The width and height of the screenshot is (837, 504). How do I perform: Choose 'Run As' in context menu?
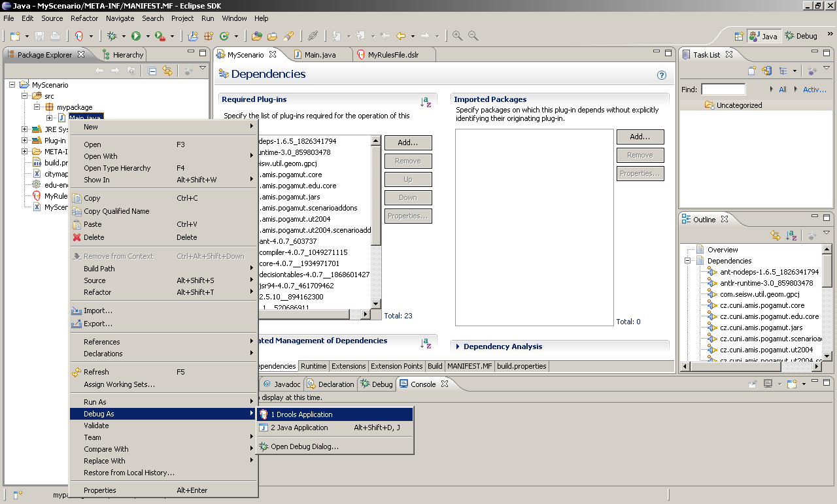click(163, 402)
